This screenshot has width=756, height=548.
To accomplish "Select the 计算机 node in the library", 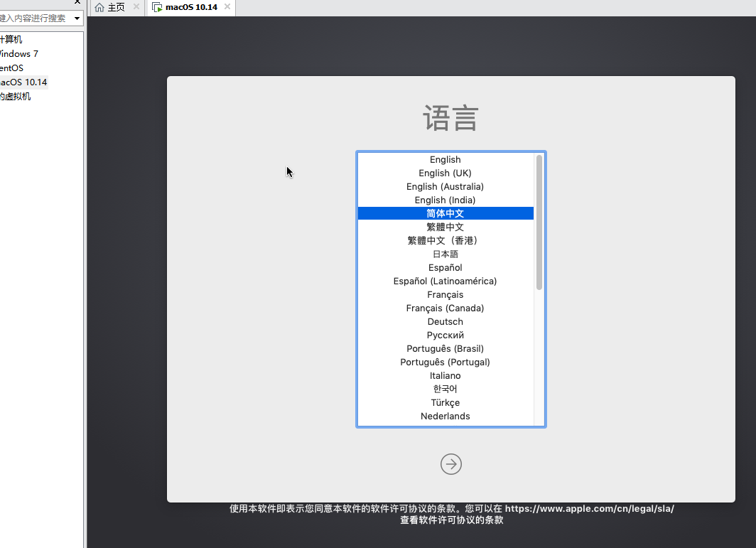I will click(11, 40).
